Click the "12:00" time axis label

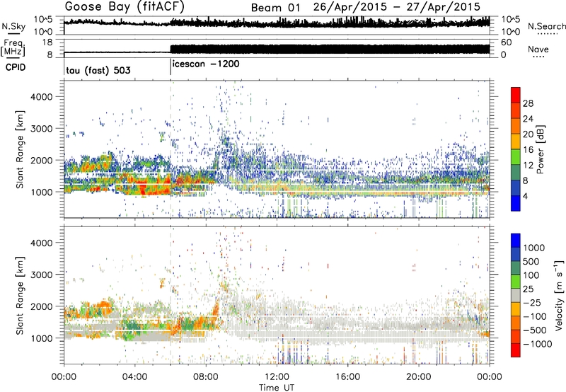coord(277,377)
